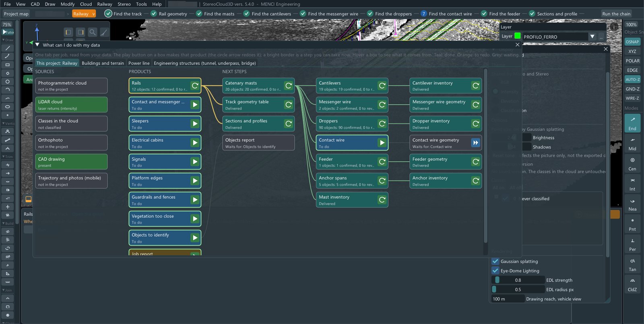Viewport: 644px width, 324px height.
Task: Open the Cloud menu
Action: (x=86, y=4)
